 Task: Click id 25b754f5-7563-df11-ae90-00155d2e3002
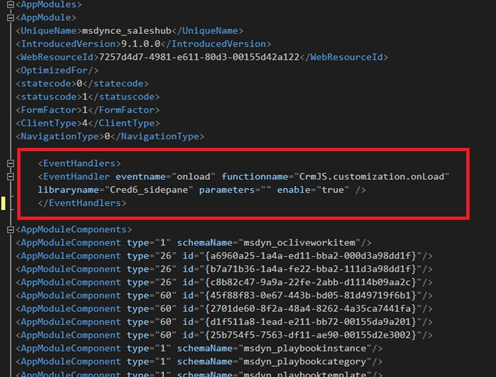[x=311, y=335]
